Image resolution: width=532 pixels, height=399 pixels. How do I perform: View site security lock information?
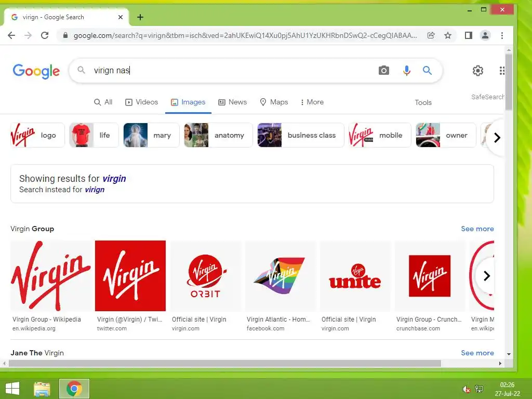click(65, 35)
